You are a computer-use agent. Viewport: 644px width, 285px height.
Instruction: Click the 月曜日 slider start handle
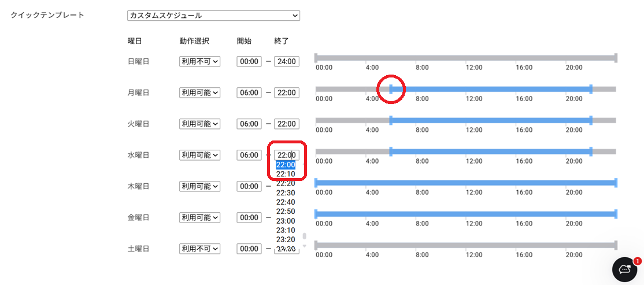(391, 89)
